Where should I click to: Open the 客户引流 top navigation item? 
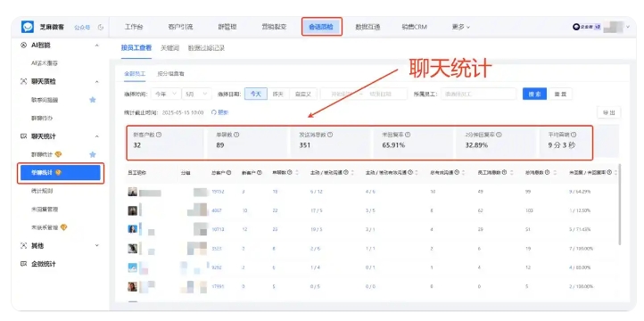coord(180,27)
